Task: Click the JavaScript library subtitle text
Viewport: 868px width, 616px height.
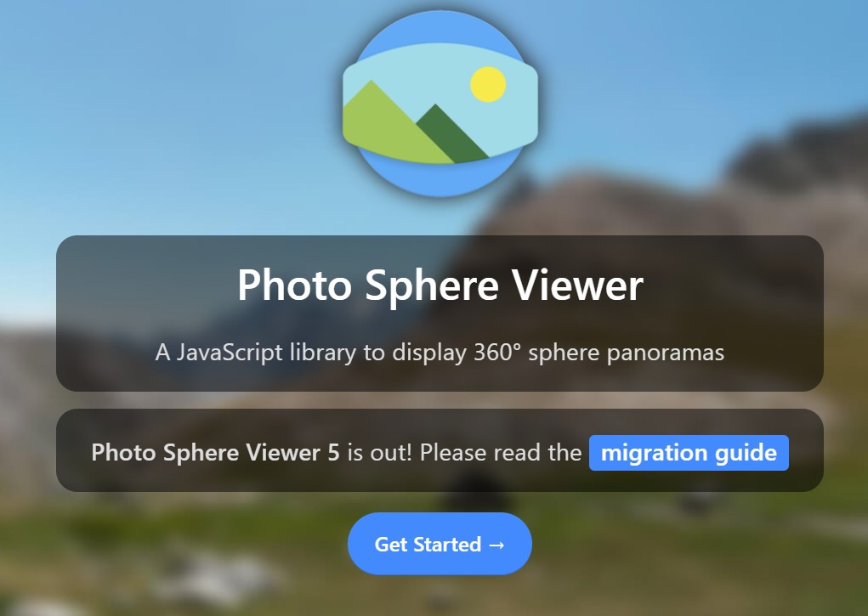Action: click(x=440, y=353)
